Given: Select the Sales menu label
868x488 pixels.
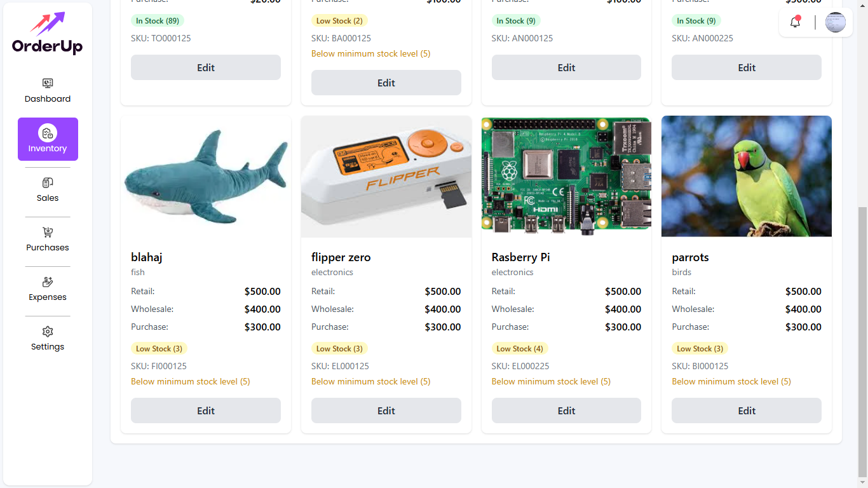Looking at the screenshot, I should coord(48,198).
